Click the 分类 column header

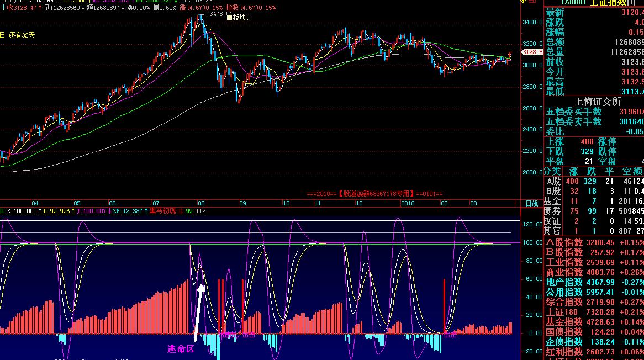click(552, 171)
